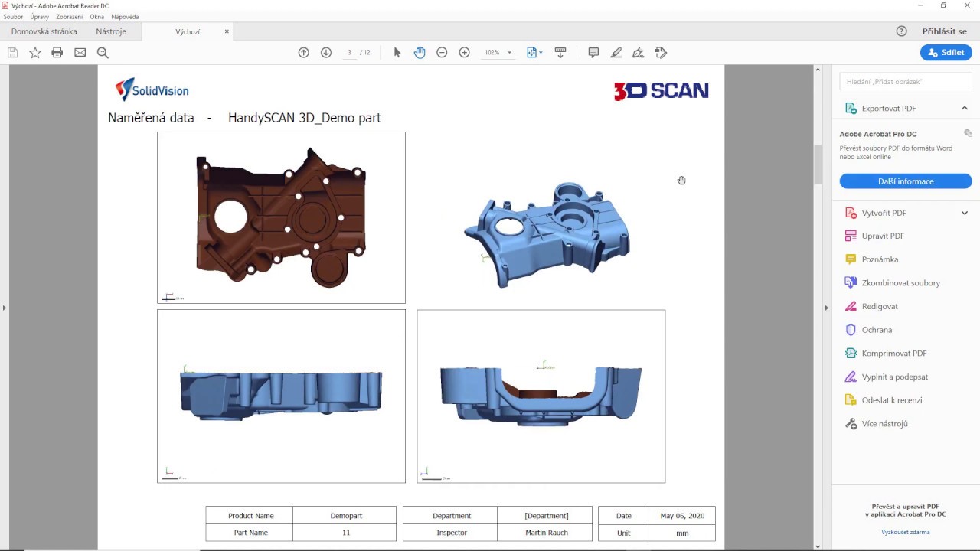
Task: Click the Vyzkoušet zdarma link
Action: click(x=905, y=532)
